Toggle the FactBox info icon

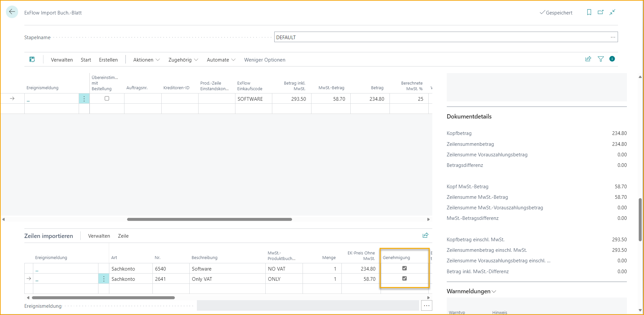612,59
